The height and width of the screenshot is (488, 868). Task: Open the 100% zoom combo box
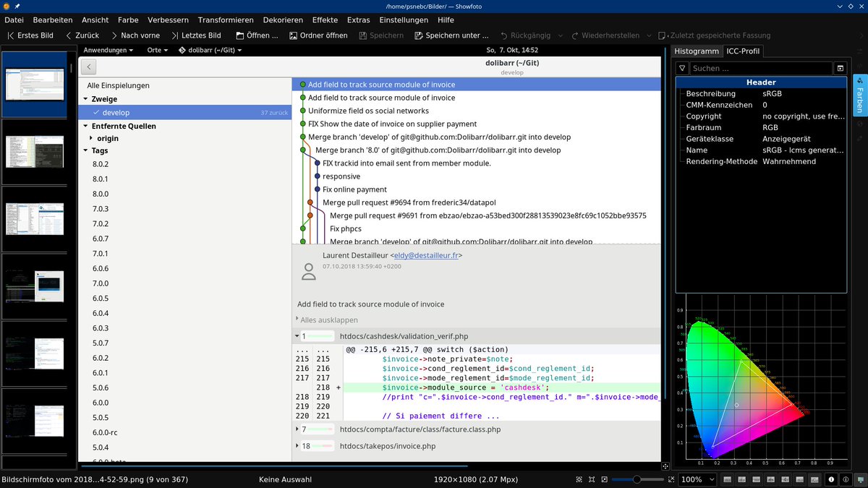coord(697,479)
